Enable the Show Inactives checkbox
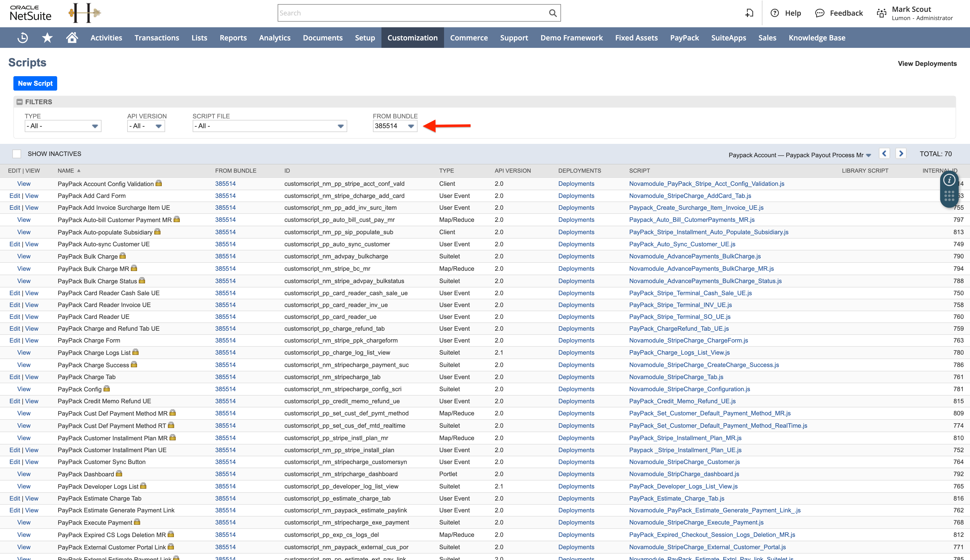The width and height of the screenshot is (970, 560). 16,153
